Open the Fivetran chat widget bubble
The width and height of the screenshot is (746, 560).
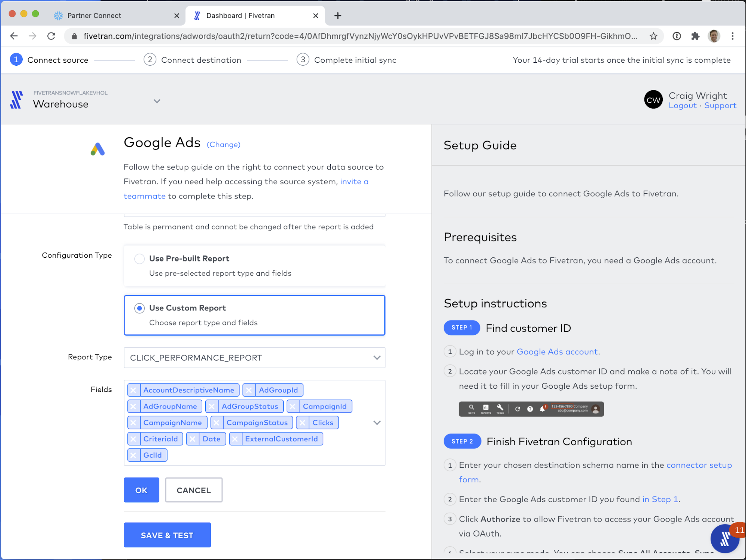pyautogui.click(x=724, y=538)
